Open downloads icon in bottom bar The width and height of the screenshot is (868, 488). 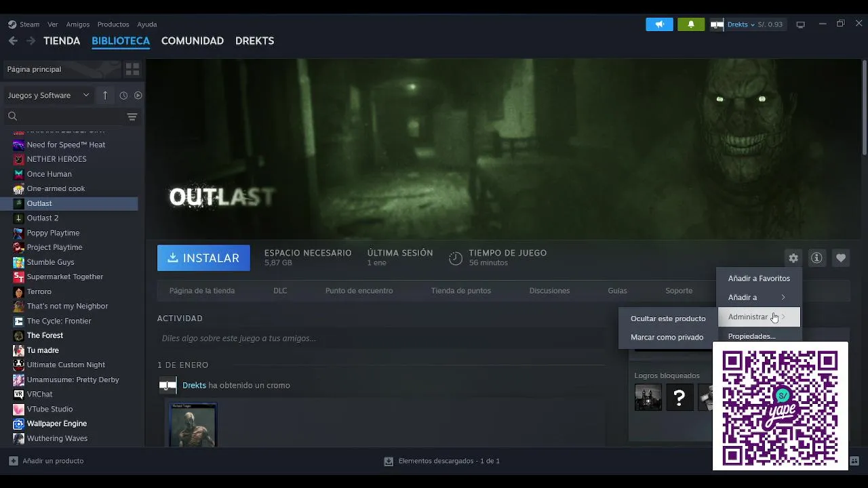coord(389,461)
